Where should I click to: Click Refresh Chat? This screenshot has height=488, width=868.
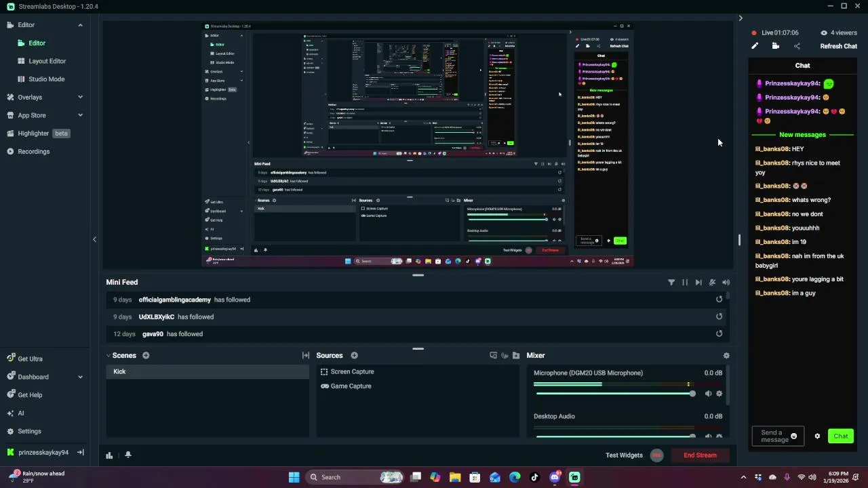(x=839, y=46)
